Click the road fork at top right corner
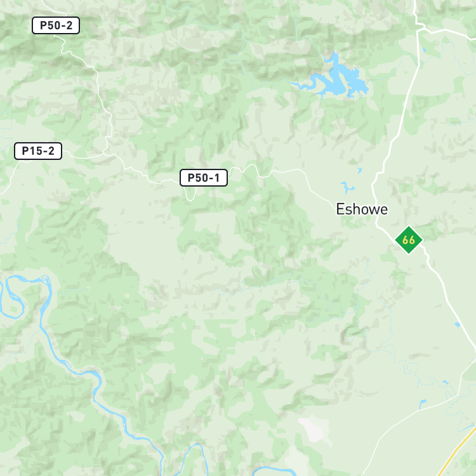The image size is (476, 476). [x=420, y=29]
